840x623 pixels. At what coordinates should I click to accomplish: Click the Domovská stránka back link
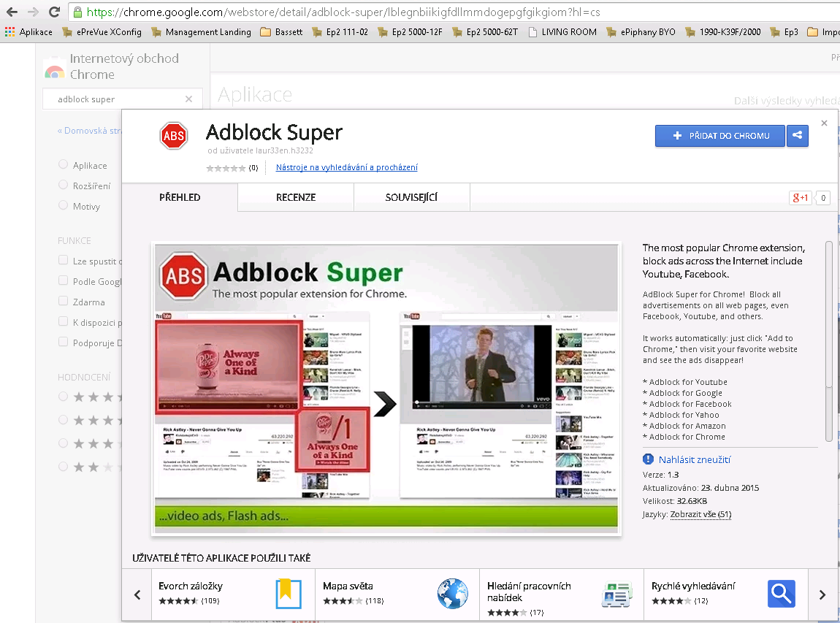tap(89, 131)
